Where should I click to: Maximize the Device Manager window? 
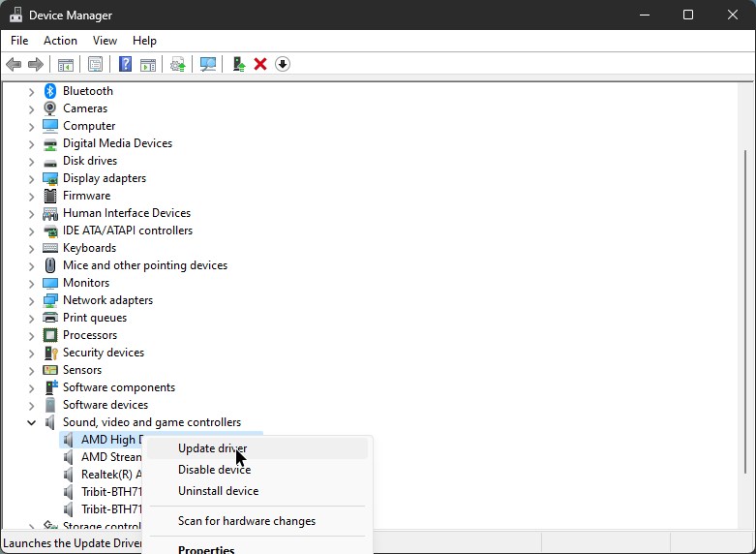(688, 15)
